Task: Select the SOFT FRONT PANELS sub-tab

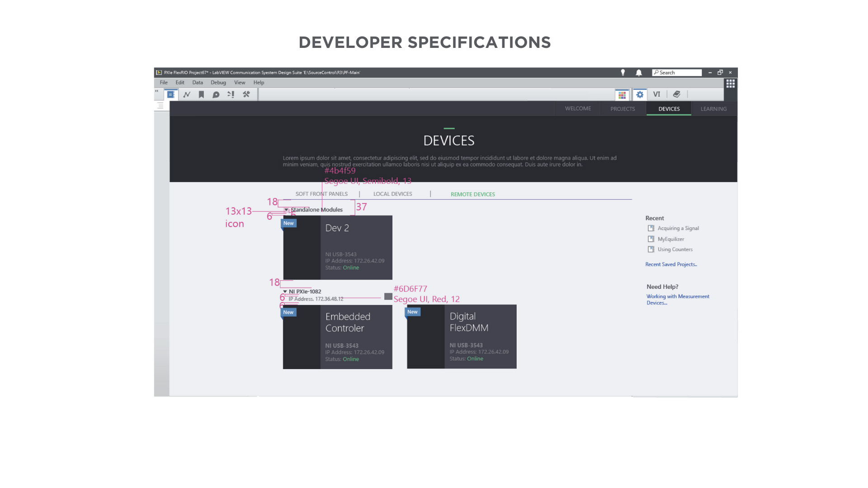Action: point(321,194)
